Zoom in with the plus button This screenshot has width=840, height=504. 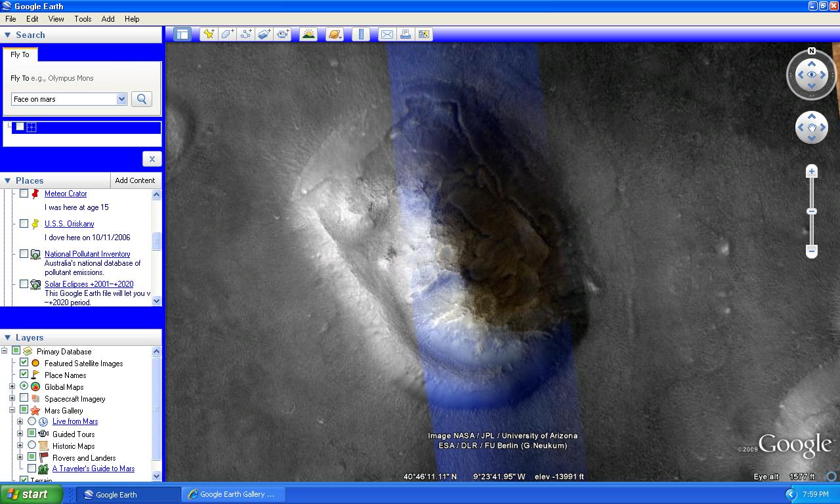[812, 171]
